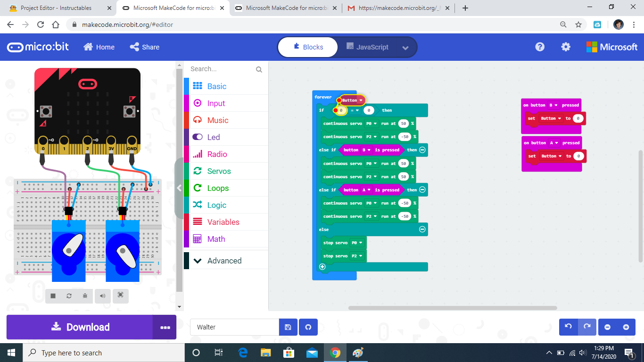Open the Music blocks category
The image size is (644, 362).
(226, 120)
